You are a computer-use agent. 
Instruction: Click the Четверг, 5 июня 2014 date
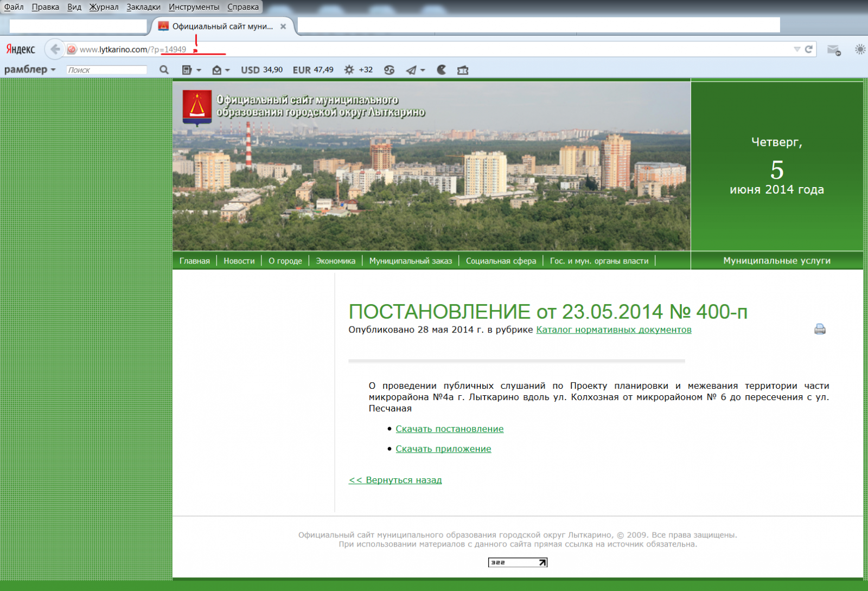pyautogui.click(x=777, y=165)
